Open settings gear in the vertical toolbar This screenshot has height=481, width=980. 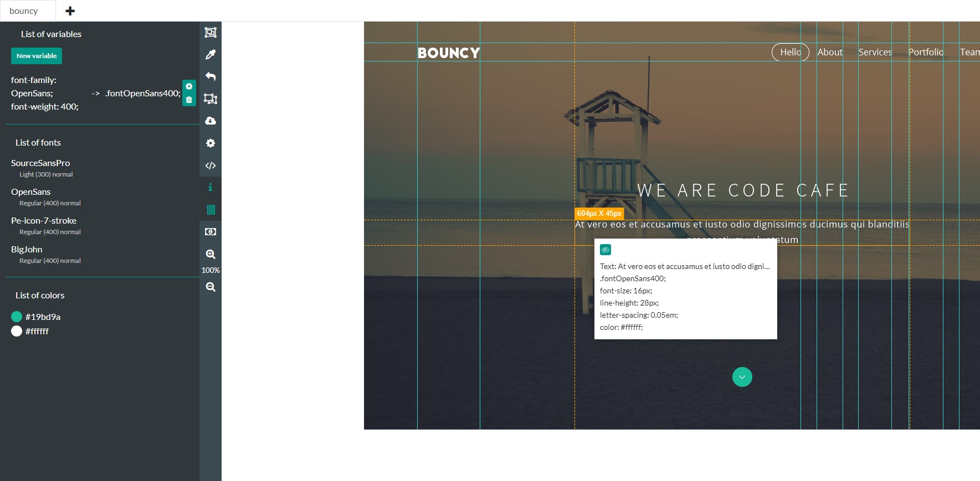[211, 143]
